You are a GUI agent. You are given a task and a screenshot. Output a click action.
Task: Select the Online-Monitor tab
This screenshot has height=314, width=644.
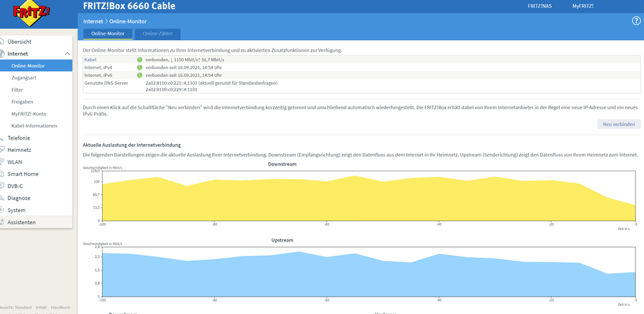coord(108,34)
